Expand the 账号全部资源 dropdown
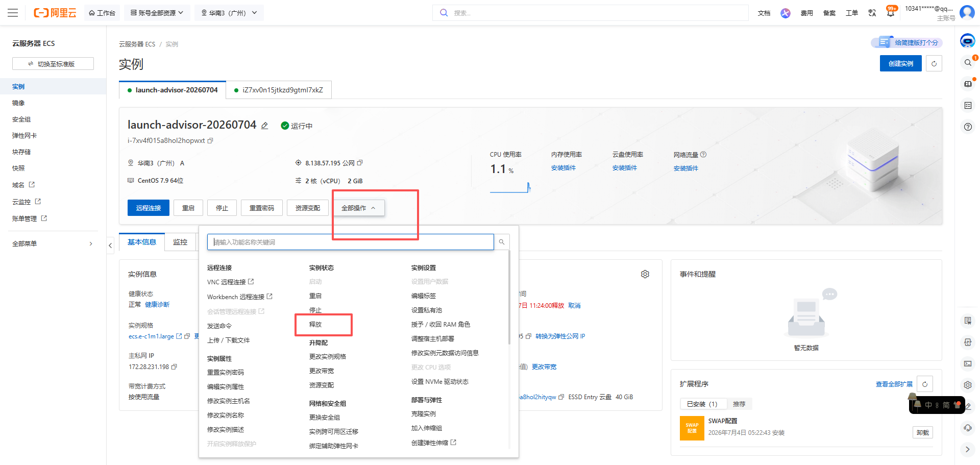Image resolution: width=980 pixels, height=465 pixels. click(157, 13)
